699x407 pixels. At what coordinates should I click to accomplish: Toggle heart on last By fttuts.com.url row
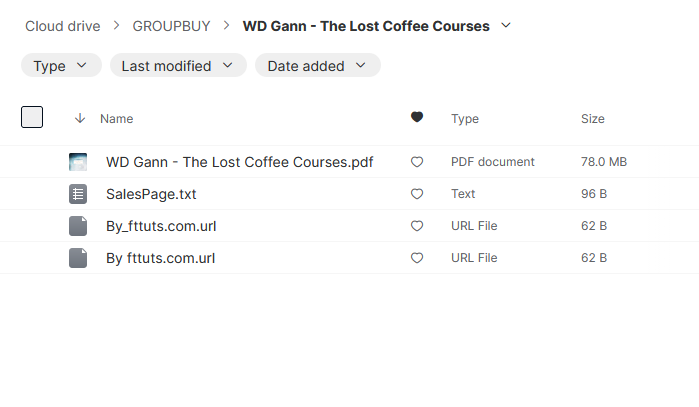(x=417, y=258)
